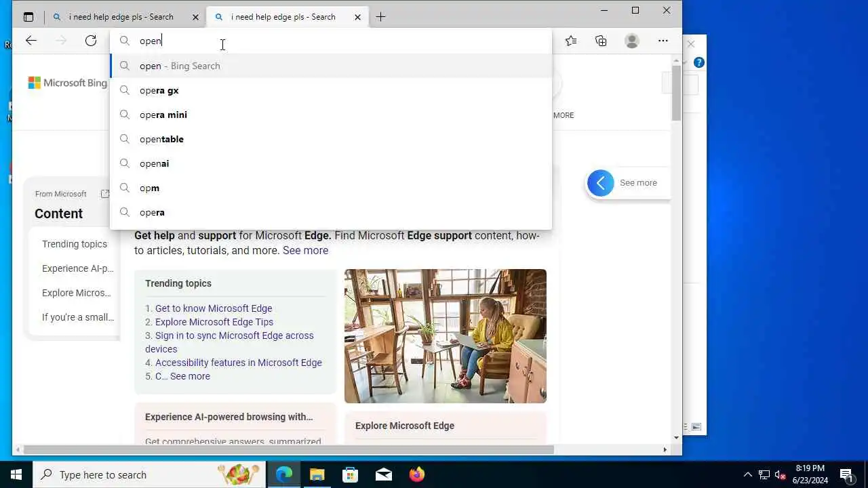Select the second 'i need help edge pls' tab
The image size is (868, 488).
[288, 17]
